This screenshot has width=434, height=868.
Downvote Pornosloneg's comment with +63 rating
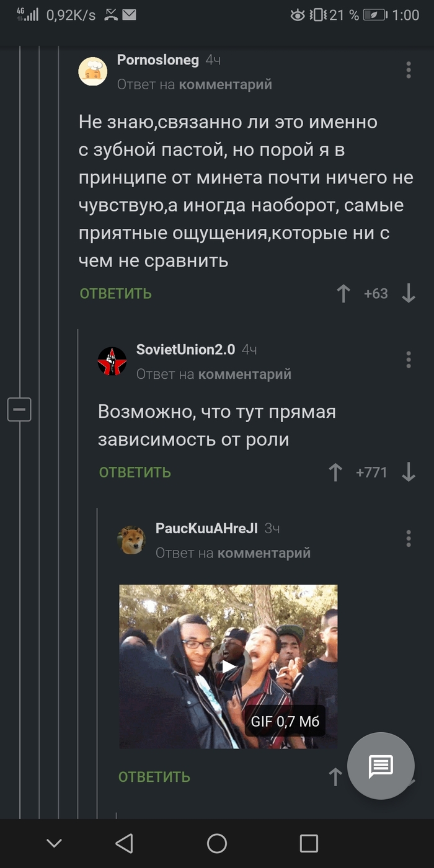click(408, 293)
